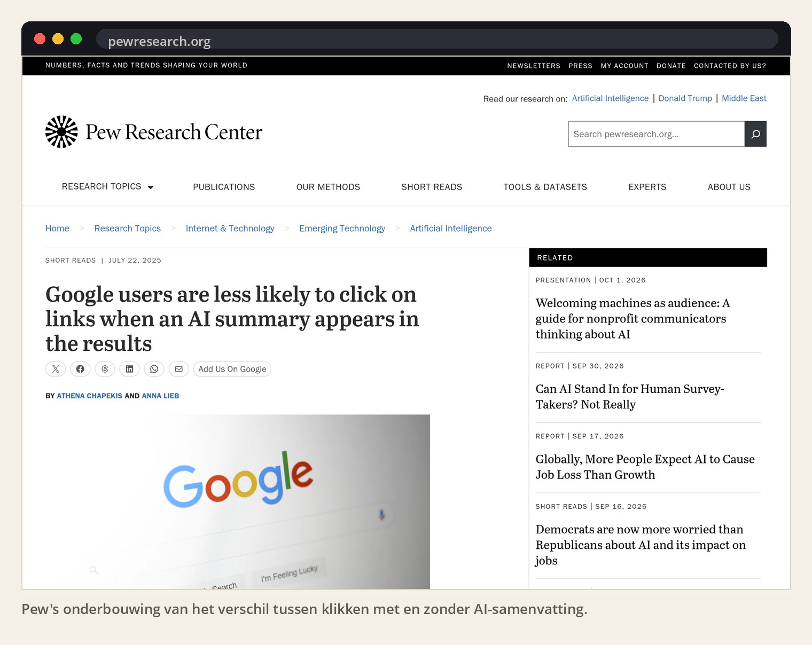Open the Donald Trump research link

coord(685,98)
